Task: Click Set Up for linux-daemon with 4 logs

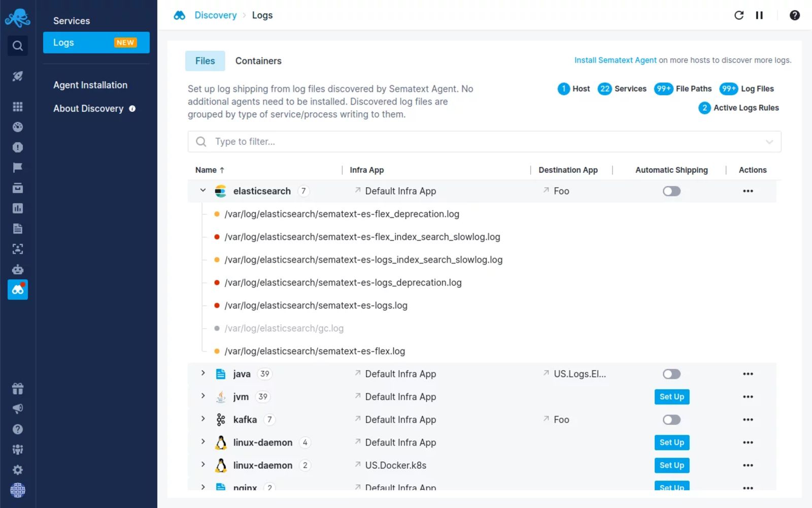Action: (671, 442)
